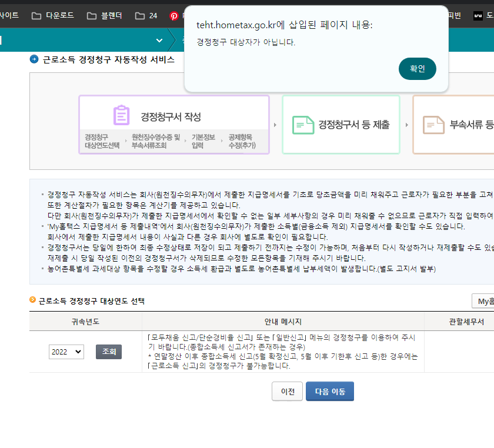
Task: Click the document icon for 경정청구서 등 제출
Action: (x=303, y=125)
